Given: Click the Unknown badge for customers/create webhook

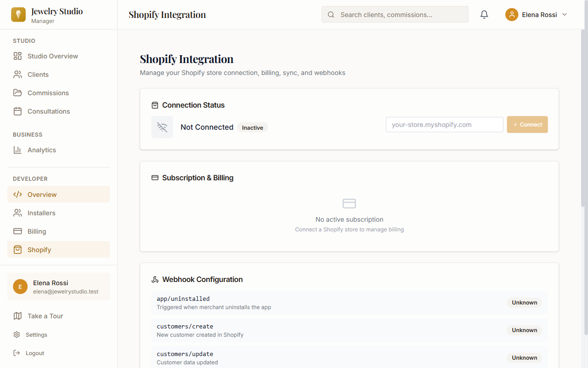Looking at the screenshot, I should click(x=524, y=330).
